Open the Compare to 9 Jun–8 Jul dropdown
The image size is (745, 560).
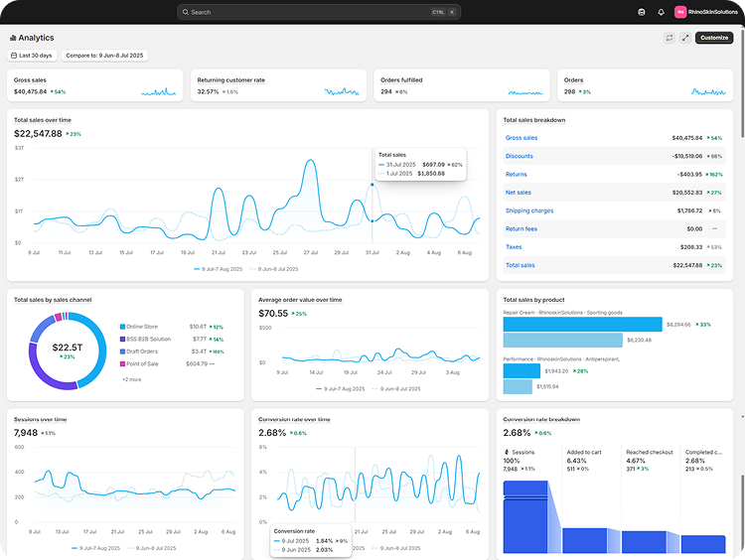point(104,56)
